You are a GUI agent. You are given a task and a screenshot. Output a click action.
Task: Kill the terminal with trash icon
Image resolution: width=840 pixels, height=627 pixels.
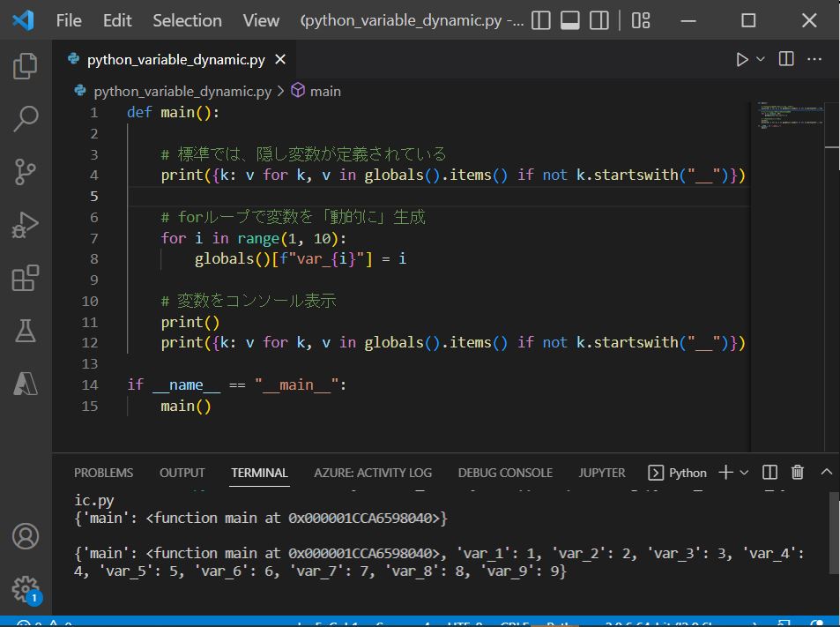click(798, 473)
